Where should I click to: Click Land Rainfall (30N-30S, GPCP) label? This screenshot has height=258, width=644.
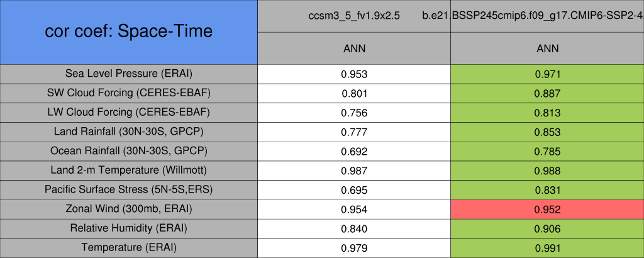click(x=128, y=132)
